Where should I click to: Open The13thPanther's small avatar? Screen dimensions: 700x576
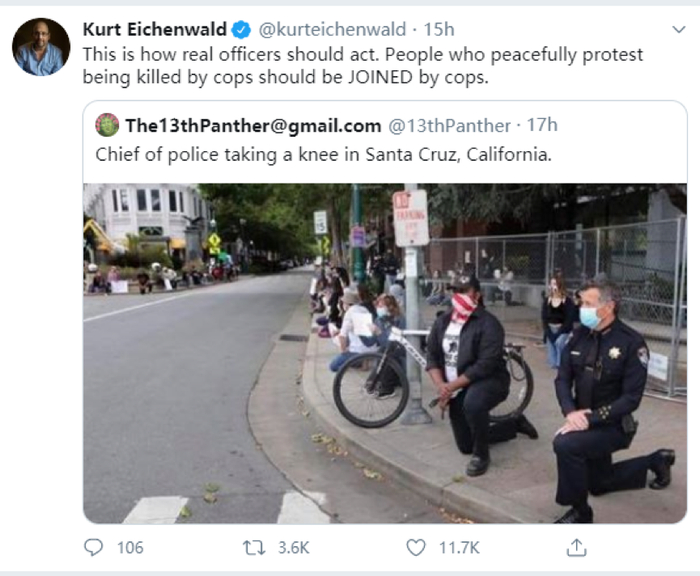coord(107,125)
